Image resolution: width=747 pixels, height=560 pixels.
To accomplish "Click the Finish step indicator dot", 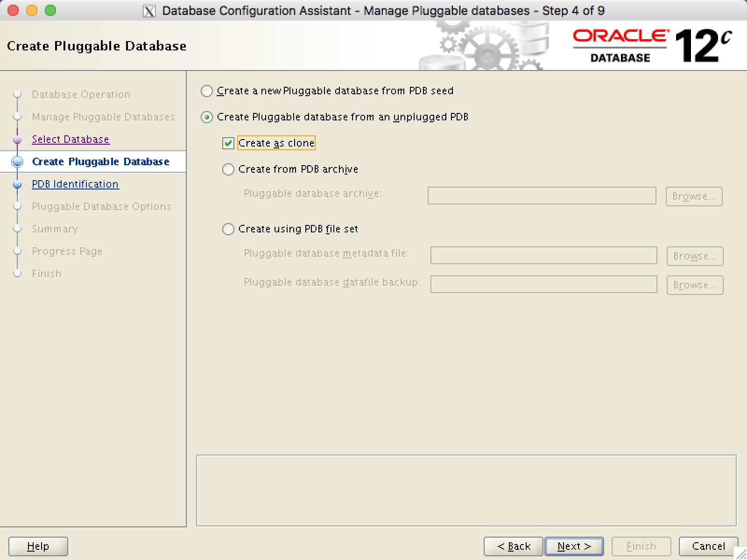I will [18, 273].
